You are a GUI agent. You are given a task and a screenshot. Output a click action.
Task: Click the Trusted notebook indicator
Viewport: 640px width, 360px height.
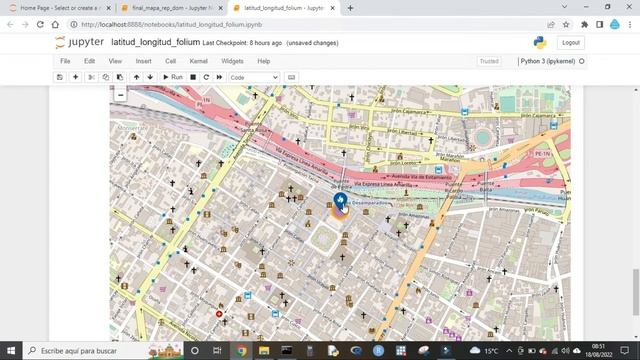coord(489,61)
